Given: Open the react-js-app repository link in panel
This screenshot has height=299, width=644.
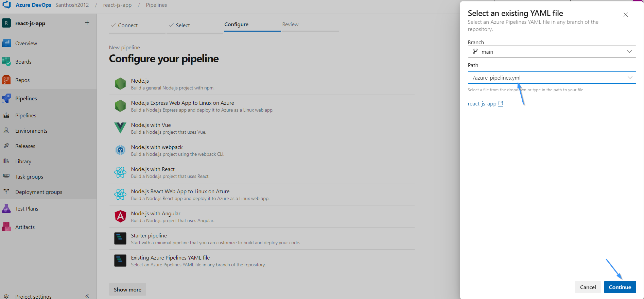Looking at the screenshot, I should (x=482, y=104).
